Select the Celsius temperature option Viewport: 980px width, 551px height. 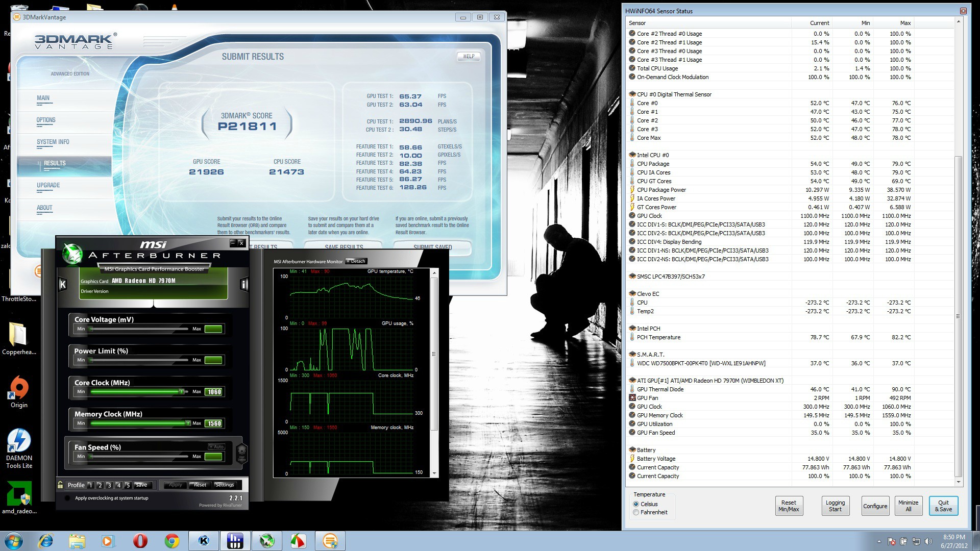(646, 504)
